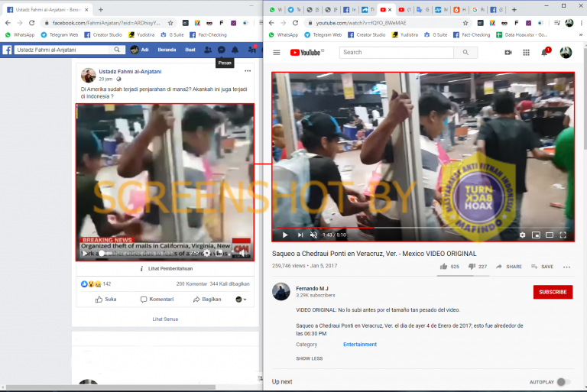The height and width of the screenshot is (392, 587).
Task: Toggle YouTube theater mode
Action: point(550,235)
